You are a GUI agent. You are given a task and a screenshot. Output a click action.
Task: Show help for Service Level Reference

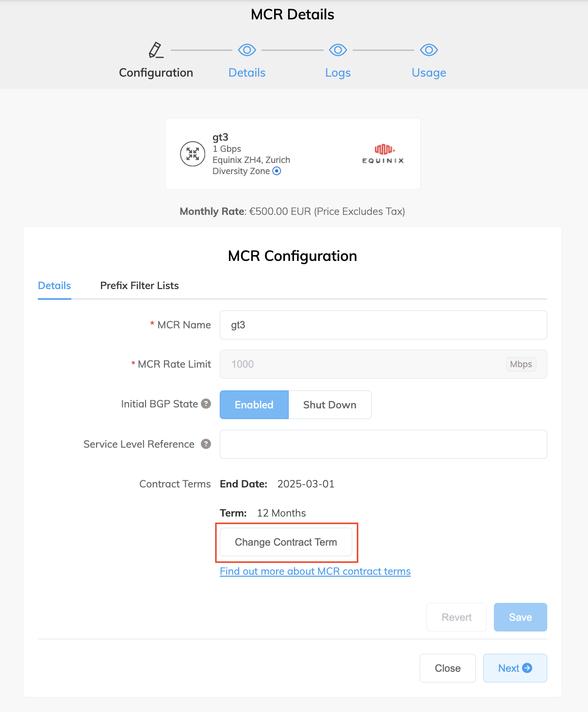tap(206, 444)
